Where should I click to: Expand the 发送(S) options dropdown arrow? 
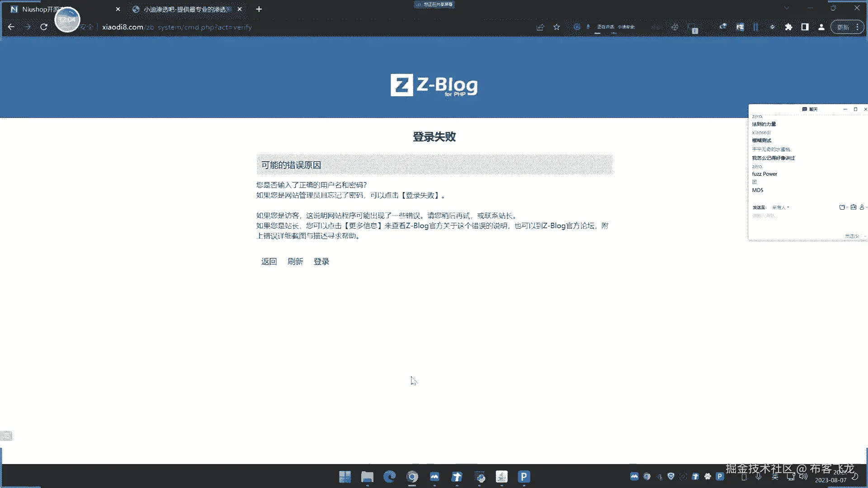(865, 236)
